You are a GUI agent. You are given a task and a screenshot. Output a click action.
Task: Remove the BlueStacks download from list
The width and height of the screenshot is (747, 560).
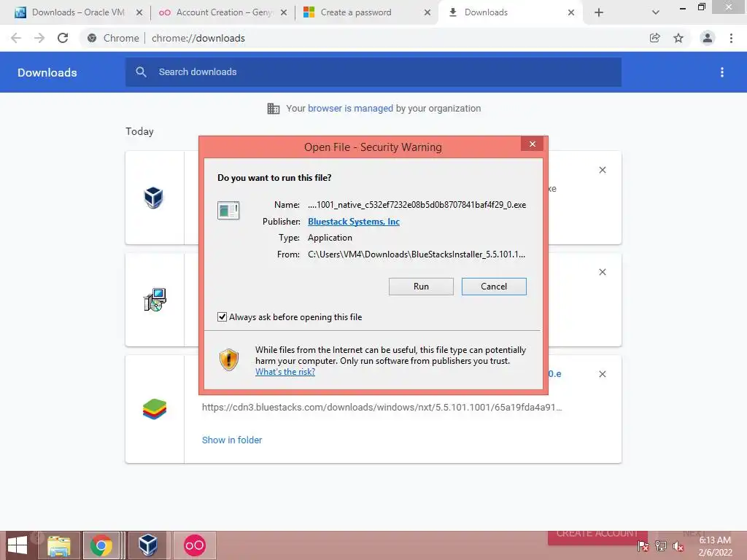click(x=603, y=374)
